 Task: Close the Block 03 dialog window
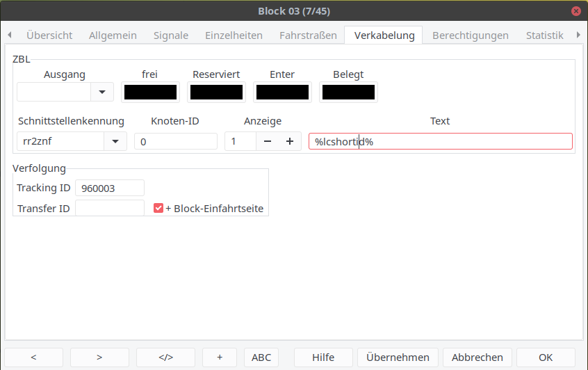click(575, 11)
